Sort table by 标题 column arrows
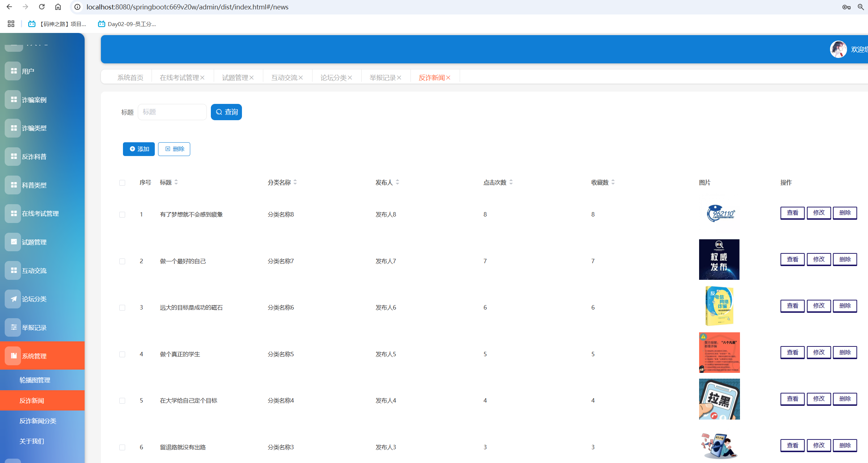 tap(176, 182)
